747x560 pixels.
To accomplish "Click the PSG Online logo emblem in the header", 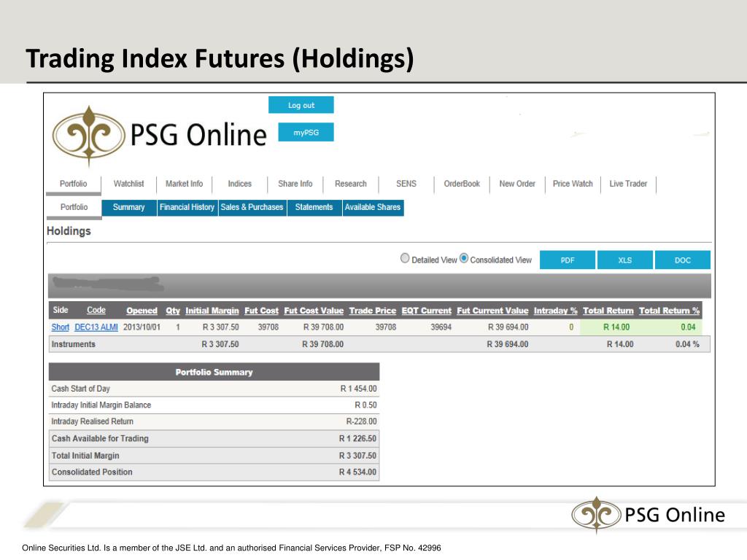I will pos(88,135).
